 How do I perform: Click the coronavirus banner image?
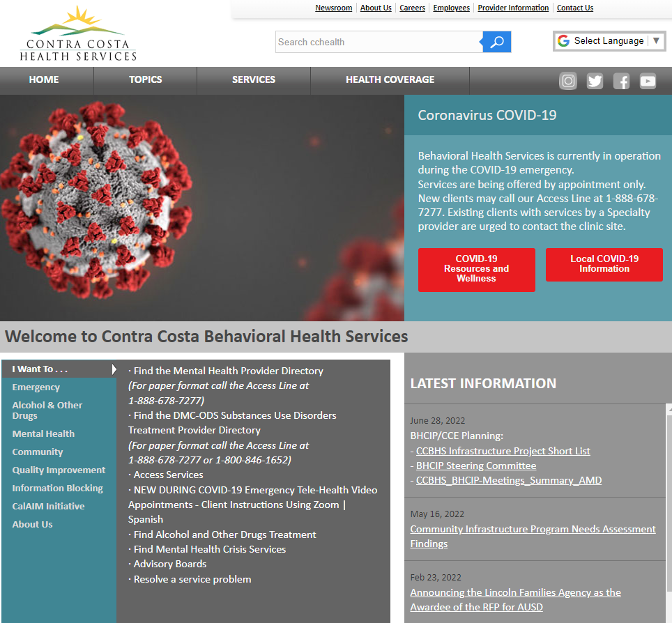click(x=202, y=208)
